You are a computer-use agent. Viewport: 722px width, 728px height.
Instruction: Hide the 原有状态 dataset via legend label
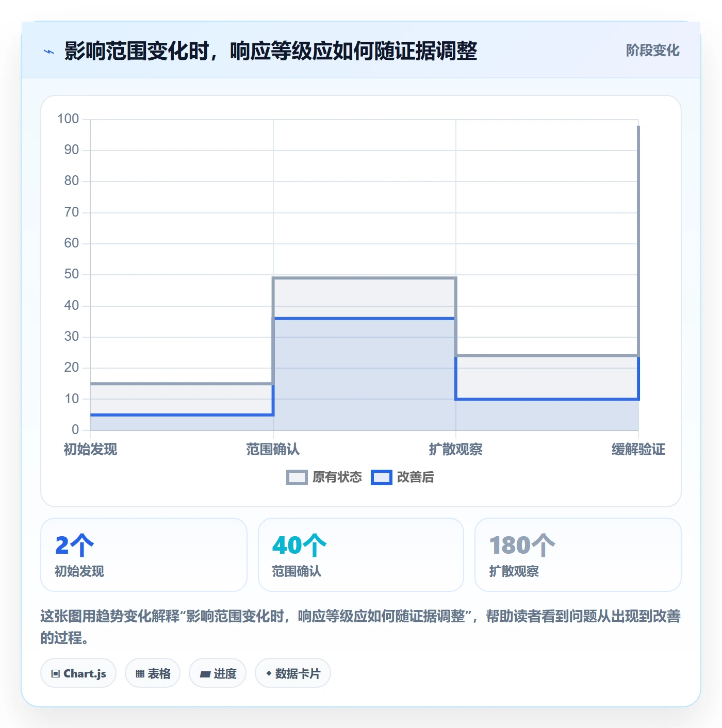click(x=337, y=477)
